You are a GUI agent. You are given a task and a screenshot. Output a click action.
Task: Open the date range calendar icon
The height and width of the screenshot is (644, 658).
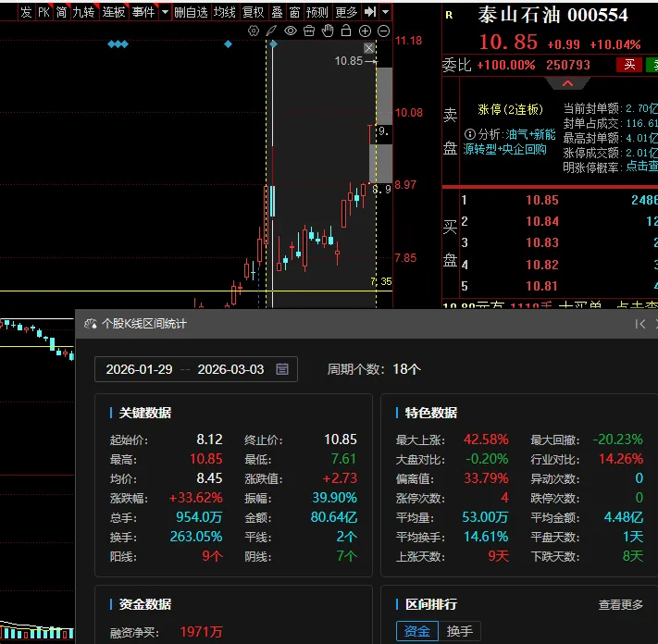pyautogui.click(x=282, y=369)
